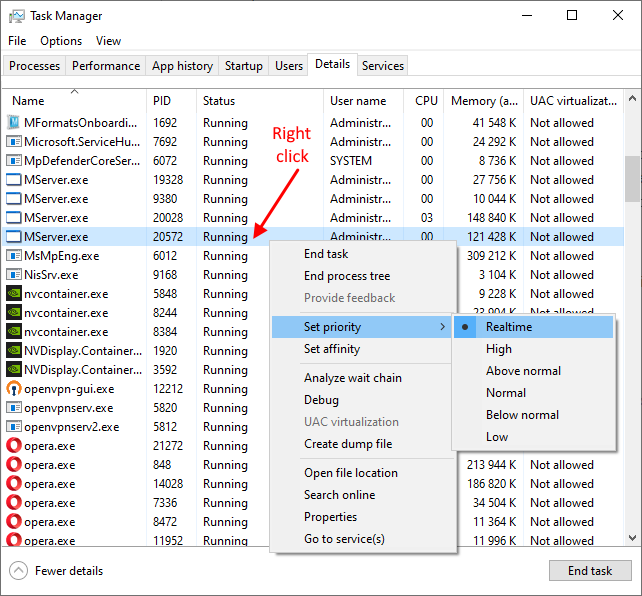Click the openvpn-gui.exe keyhole icon
The image size is (642, 596).
(14, 388)
